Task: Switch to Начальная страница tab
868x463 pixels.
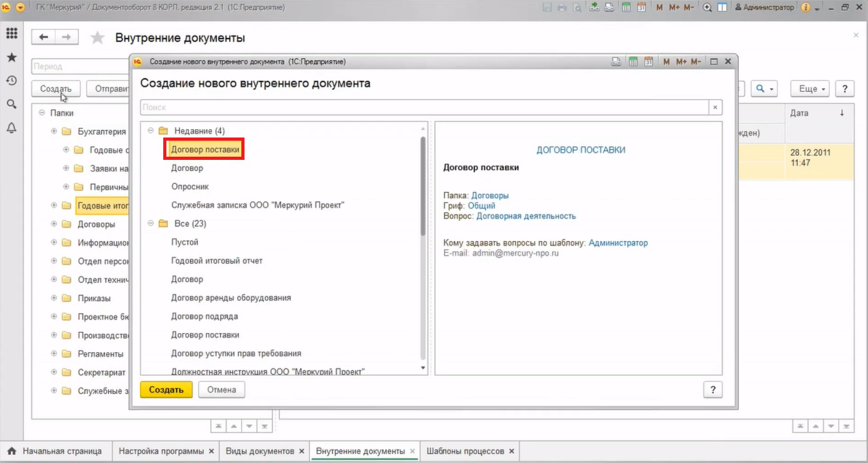Action: (x=56, y=451)
